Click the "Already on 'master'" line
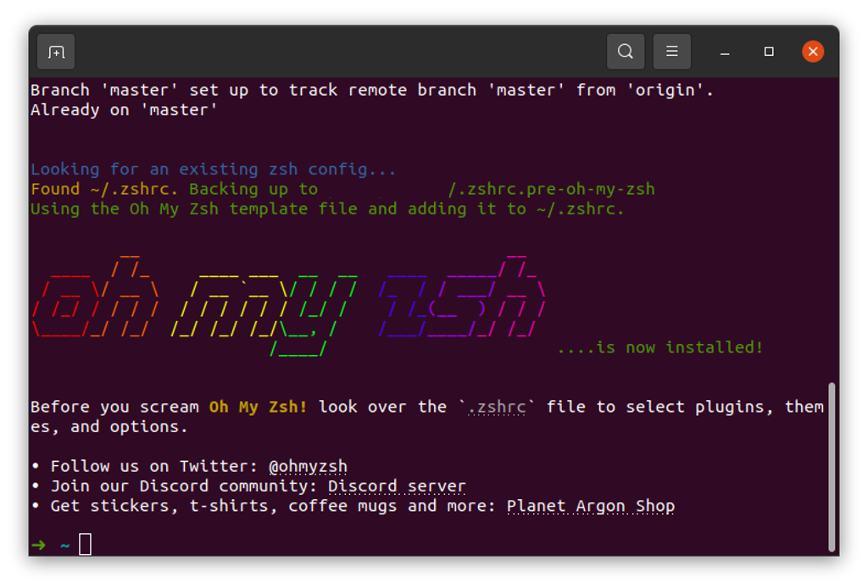 [124, 110]
